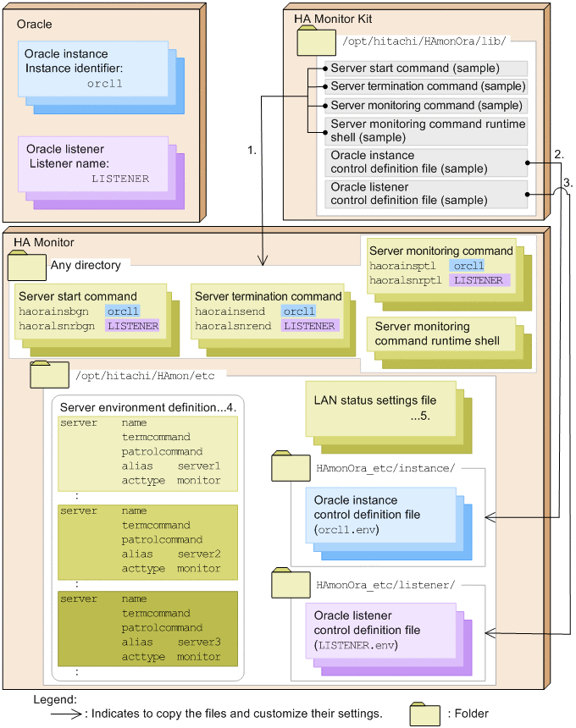Click orcl1 tag beside haorainsend
The height and width of the screenshot is (728, 576).
(x=299, y=311)
